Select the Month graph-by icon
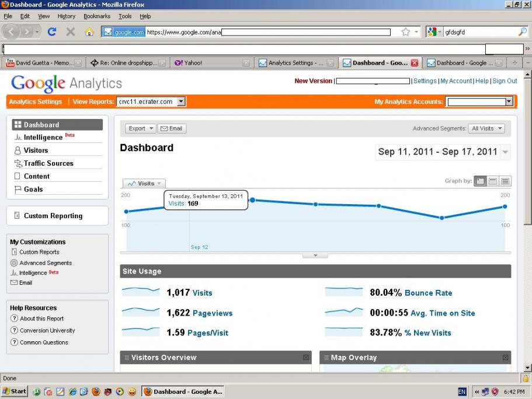 505,181
